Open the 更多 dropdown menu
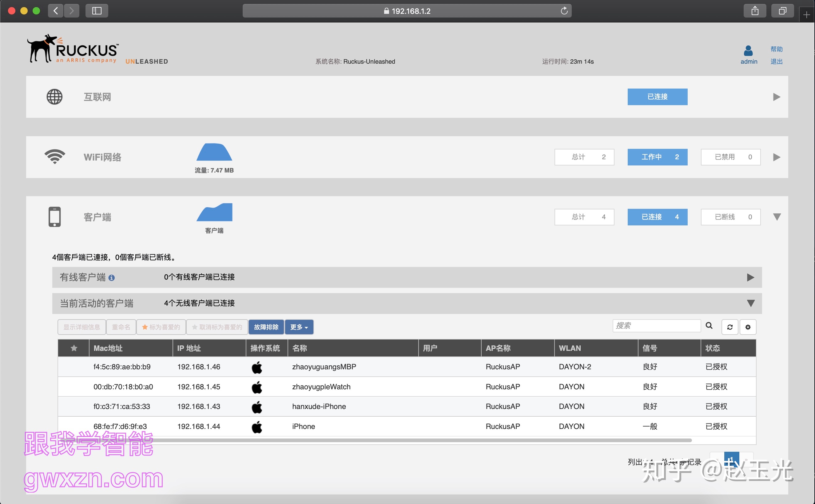 299,327
